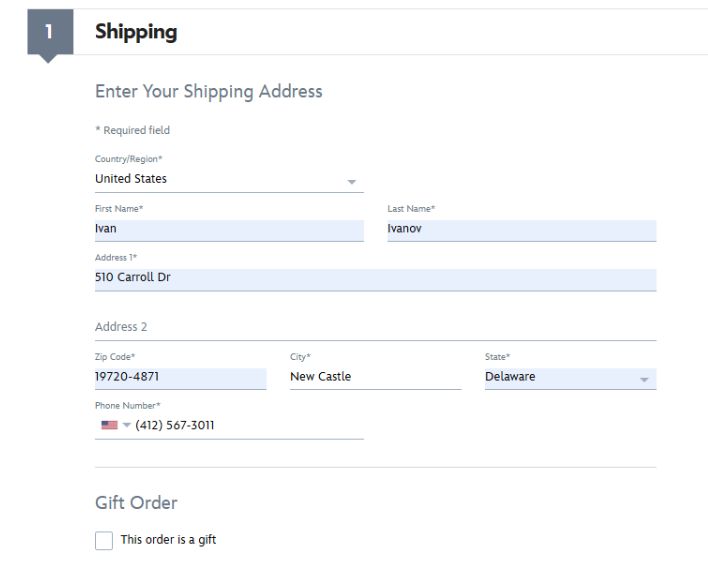Focus the Address 1 field with 510 Carroll Dr
This screenshot has width=708, height=584.
375,278
